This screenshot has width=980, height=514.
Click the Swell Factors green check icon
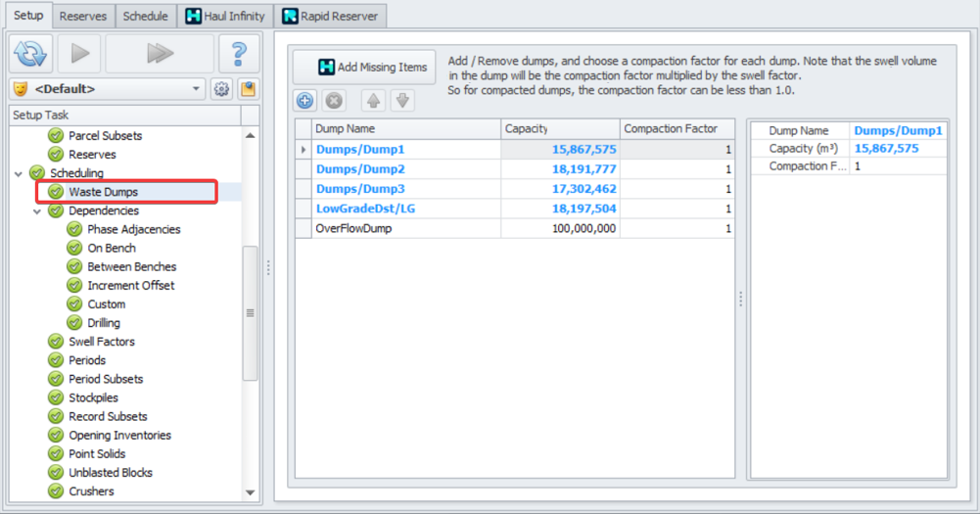[56, 342]
